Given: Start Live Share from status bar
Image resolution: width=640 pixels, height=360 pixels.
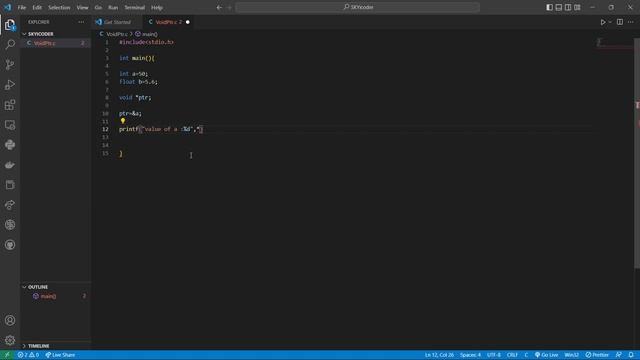Looking at the screenshot, I should (60, 355).
